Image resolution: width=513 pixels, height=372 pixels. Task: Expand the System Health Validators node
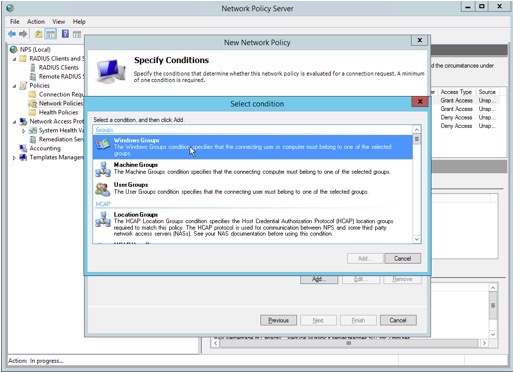pos(23,131)
